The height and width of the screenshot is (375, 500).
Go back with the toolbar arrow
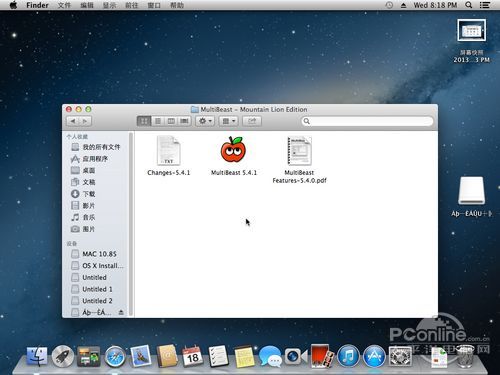tap(73, 121)
